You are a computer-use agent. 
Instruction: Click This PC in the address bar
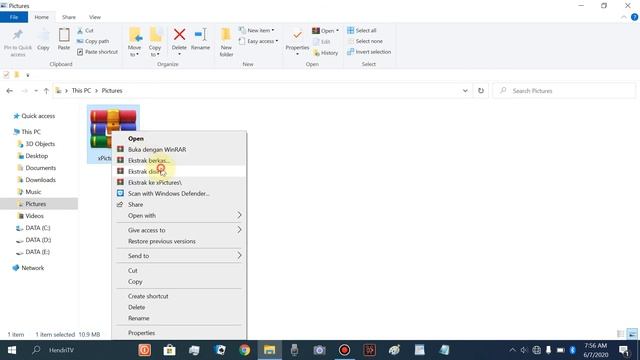81,91
